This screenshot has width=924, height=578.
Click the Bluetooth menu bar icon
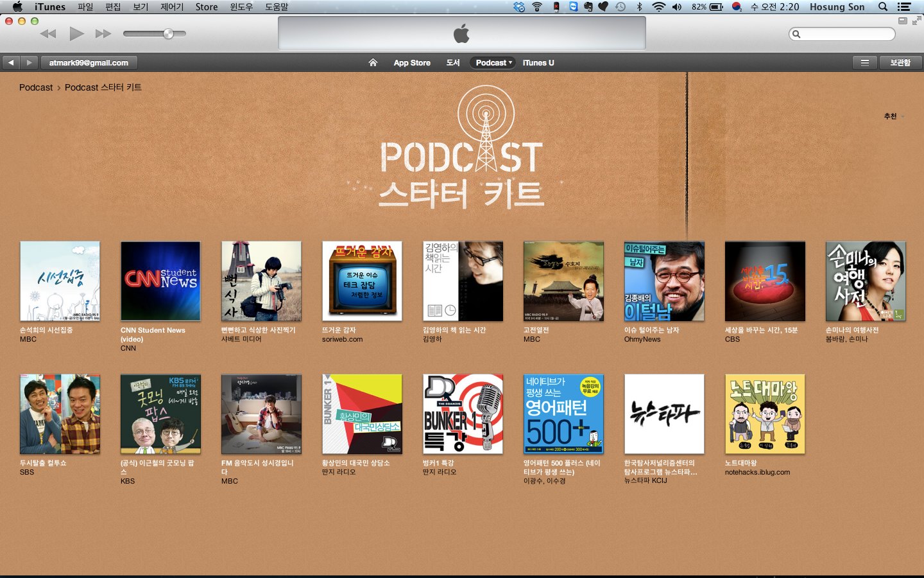(639, 7)
